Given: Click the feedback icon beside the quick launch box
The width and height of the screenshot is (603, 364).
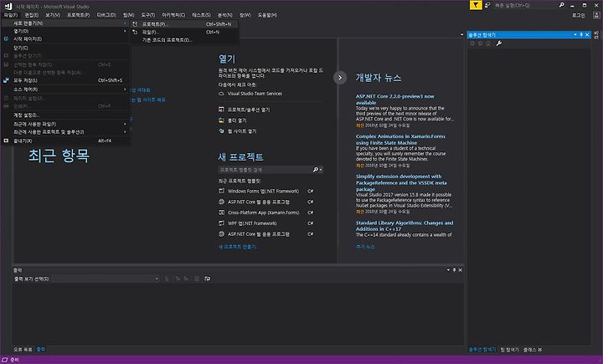Looking at the screenshot, I should point(487,5).
